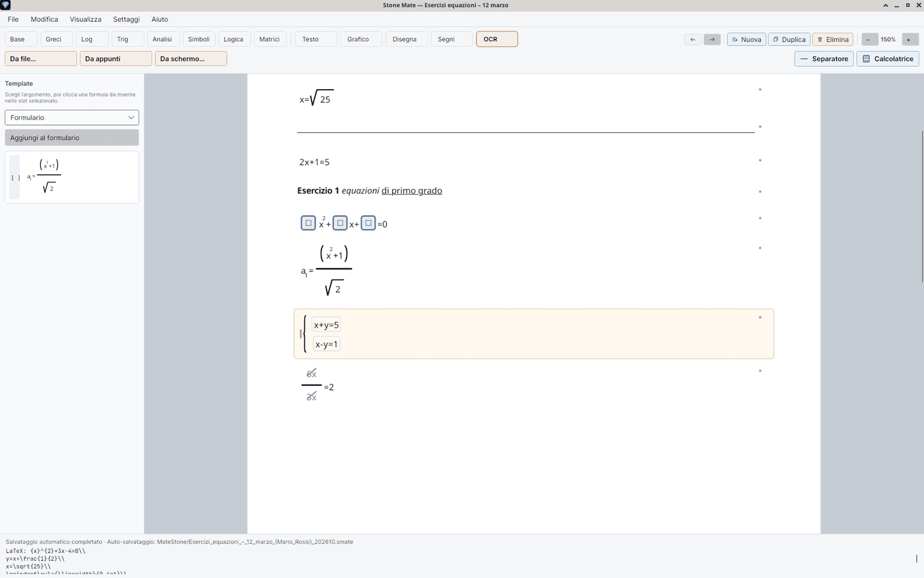Select the OCR tab
The height and width of the screenshot is (578, 924).
497,40
